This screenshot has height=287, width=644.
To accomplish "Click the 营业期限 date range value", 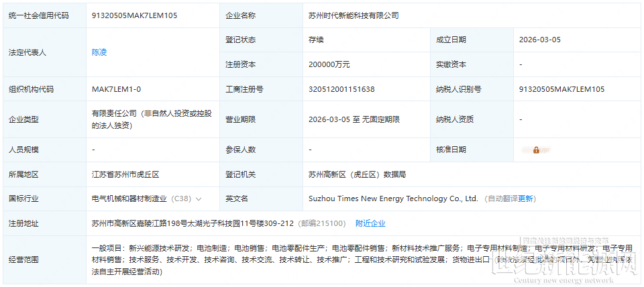I will point(354,119).
